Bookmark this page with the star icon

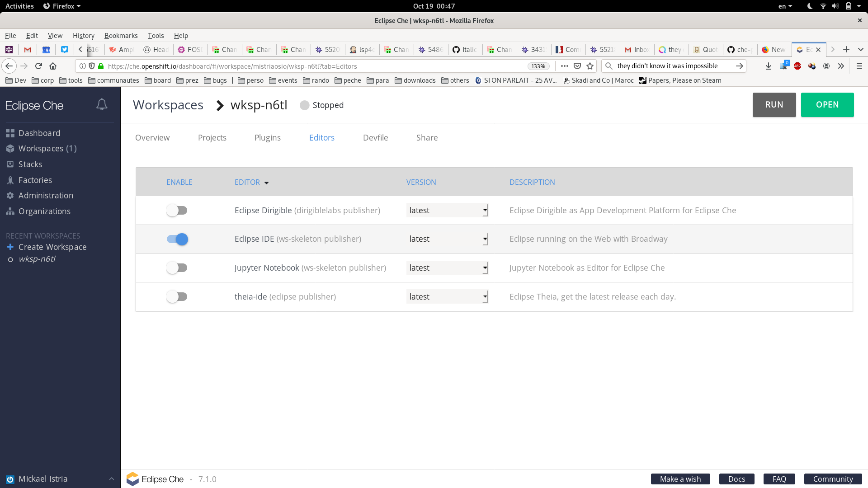(x=590, y=66)
